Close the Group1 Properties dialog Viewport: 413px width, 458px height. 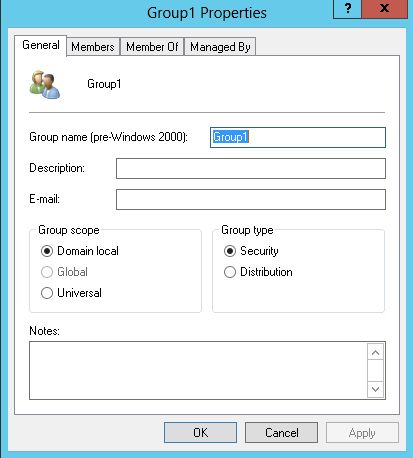tap(384, 8)
